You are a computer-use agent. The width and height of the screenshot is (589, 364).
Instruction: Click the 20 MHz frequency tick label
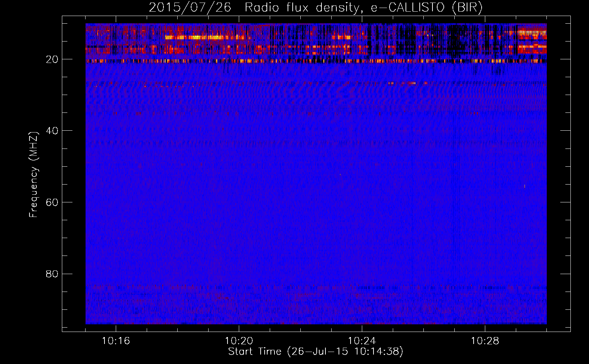[x=52, y=59]
